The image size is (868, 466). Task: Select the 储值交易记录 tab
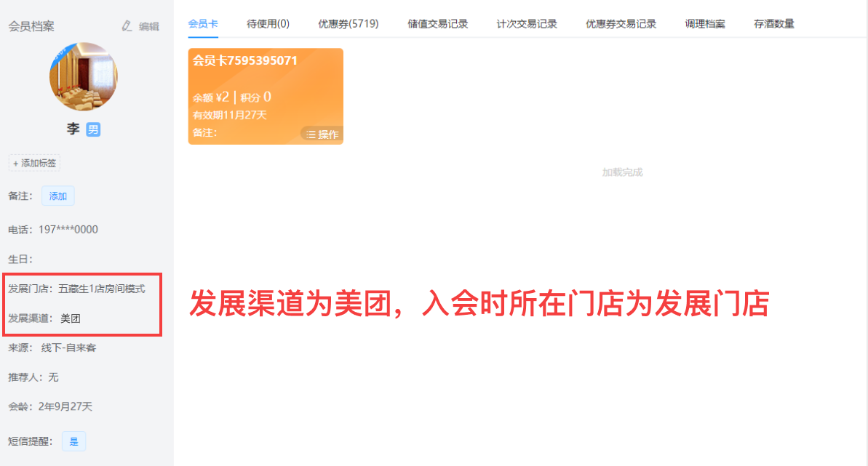coord(438,24)
